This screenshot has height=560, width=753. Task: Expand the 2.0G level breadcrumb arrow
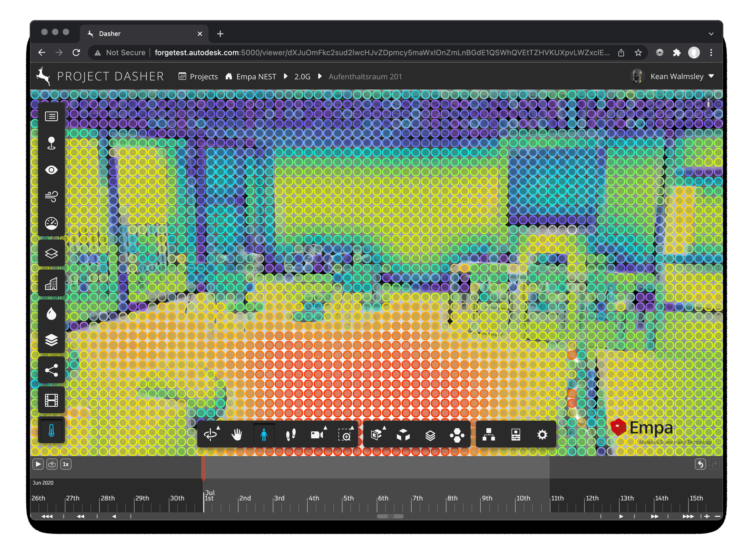pyautogui.click(x=319, y=77)
